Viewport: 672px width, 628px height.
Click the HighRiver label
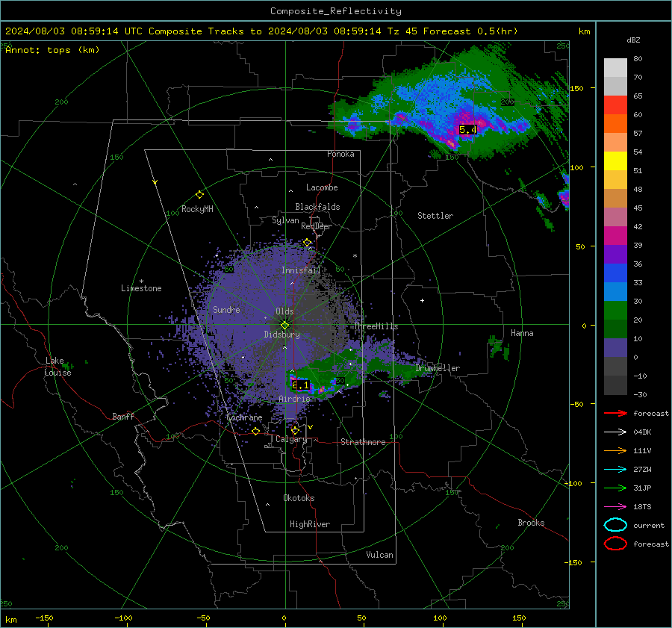(x=310, y=524)
